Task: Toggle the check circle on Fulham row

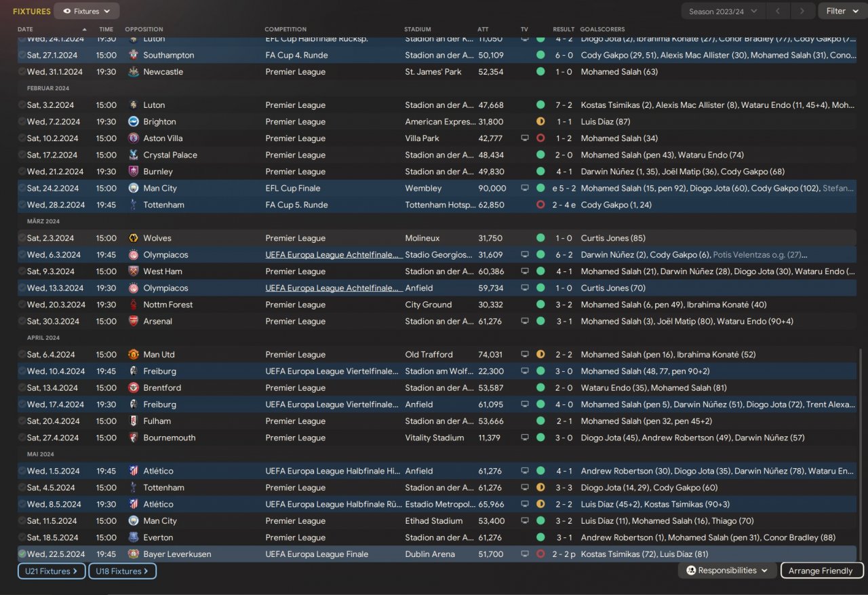Action: point(22,421)
